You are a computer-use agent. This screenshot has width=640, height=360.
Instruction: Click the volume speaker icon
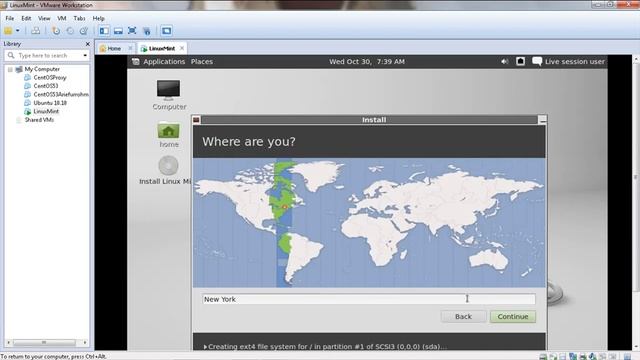point(504,61)
